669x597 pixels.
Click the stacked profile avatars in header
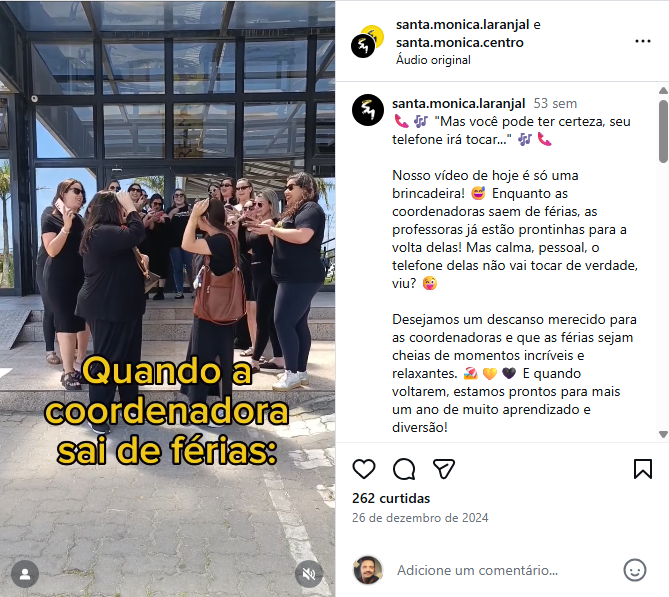(367, 41)
